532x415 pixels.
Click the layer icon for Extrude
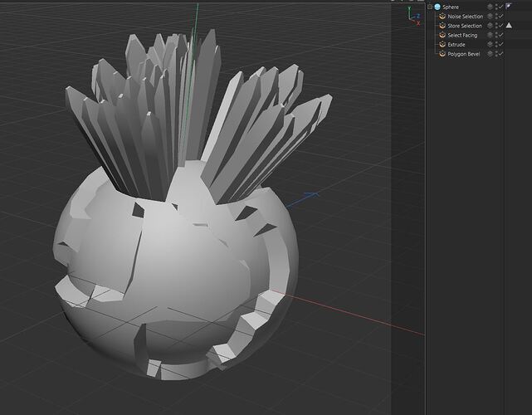[490, 44]
